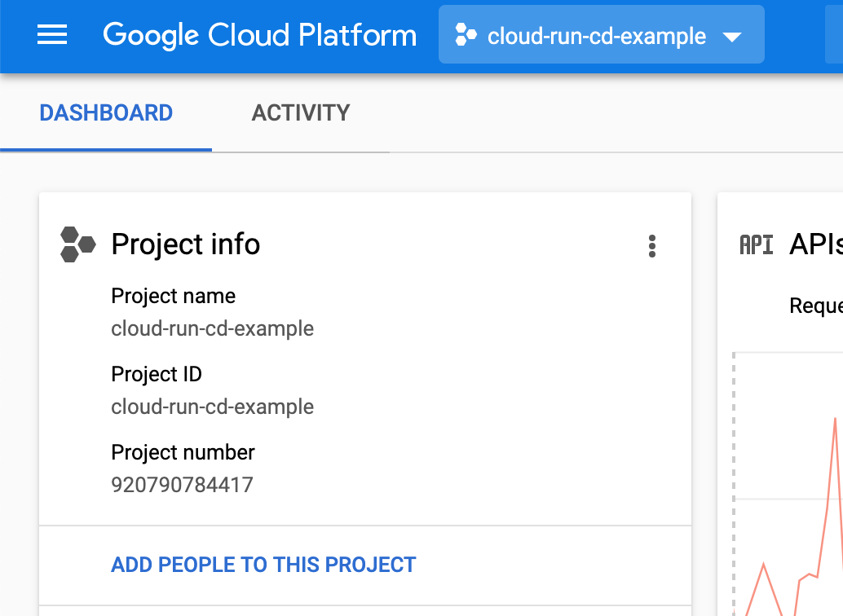Click the Project info hexagon icon

[78, 244]
